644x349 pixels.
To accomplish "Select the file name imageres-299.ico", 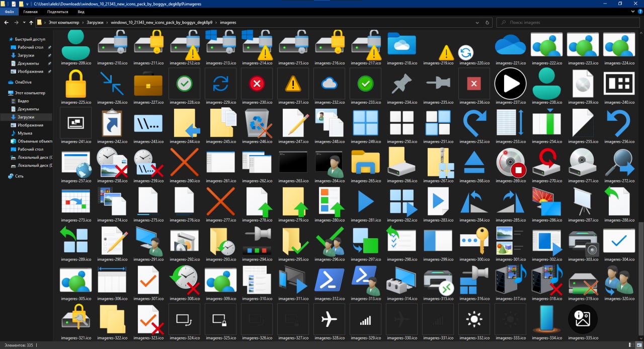I will tap(438, 259).
